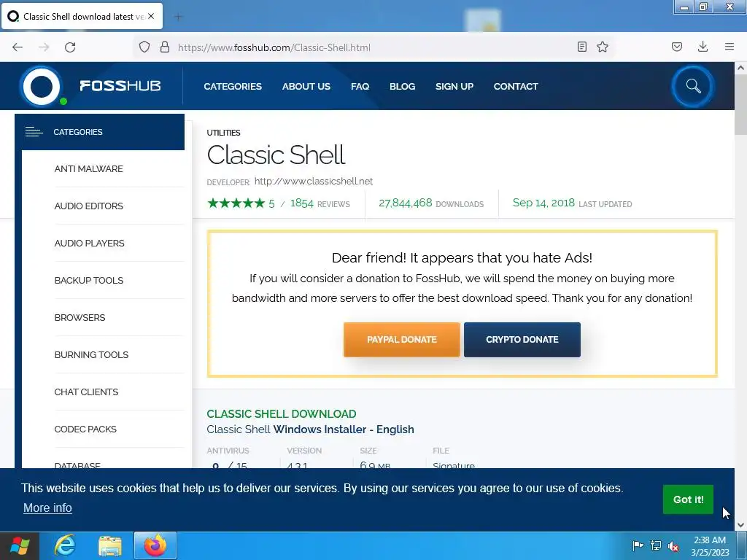Open ABOUT US in the top navigation
The height and width of the screenshot is (560, 747).
point(306,86)
